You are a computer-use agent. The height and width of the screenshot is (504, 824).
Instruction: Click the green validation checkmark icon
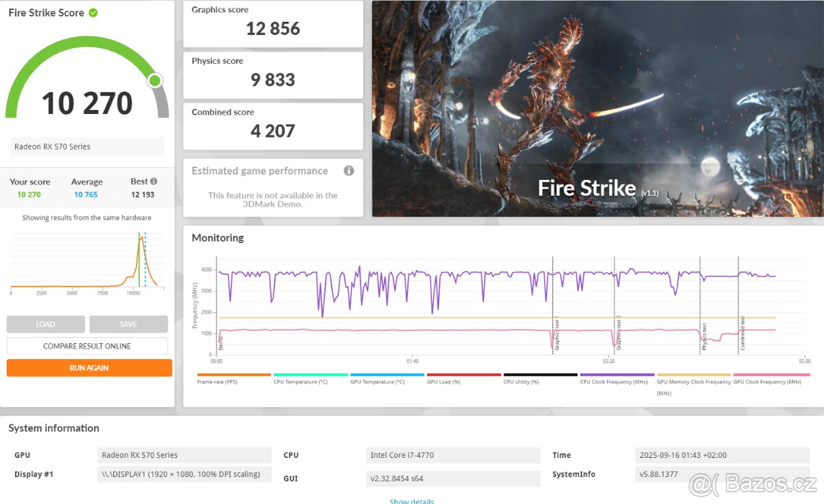93,13
